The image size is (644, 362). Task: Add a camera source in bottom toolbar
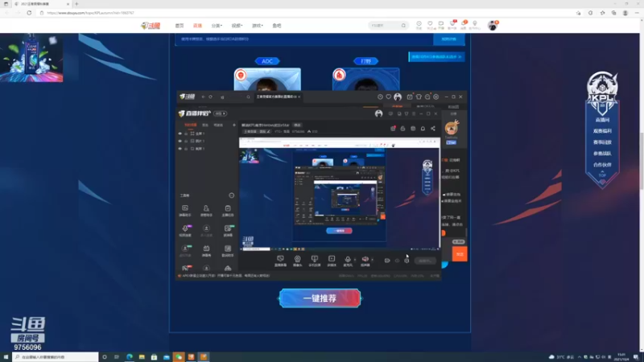(297, 261)
